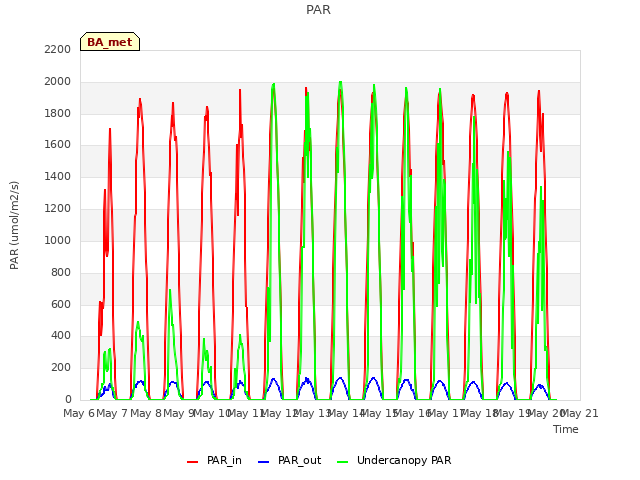This screenshot has height=480, width=640.
Task: Click the 1400 y-axis tick label
Action: [x=58, y=176]
